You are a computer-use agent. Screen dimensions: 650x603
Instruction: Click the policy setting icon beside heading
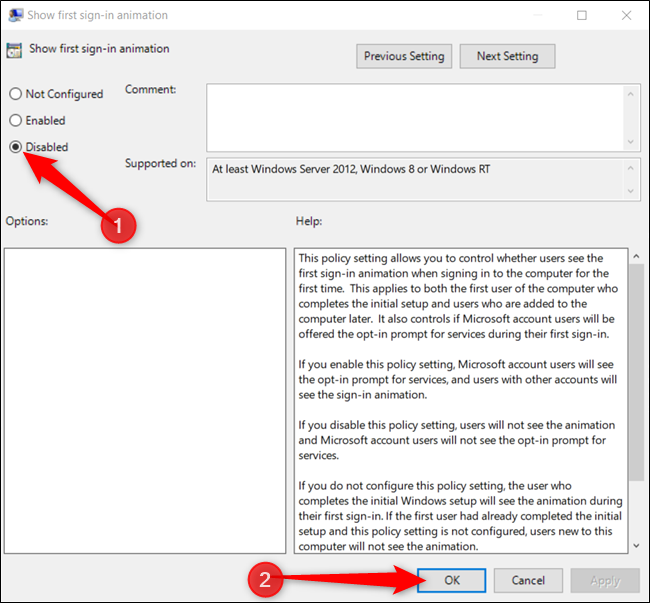coord(14,50)
